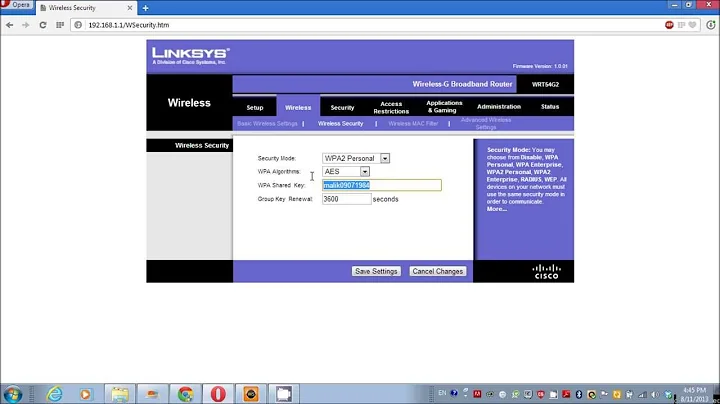Screen dimensions: 720x404
Task: Open a new tab with the plus button
Action: pyautogui.click(x=145, y=8)
